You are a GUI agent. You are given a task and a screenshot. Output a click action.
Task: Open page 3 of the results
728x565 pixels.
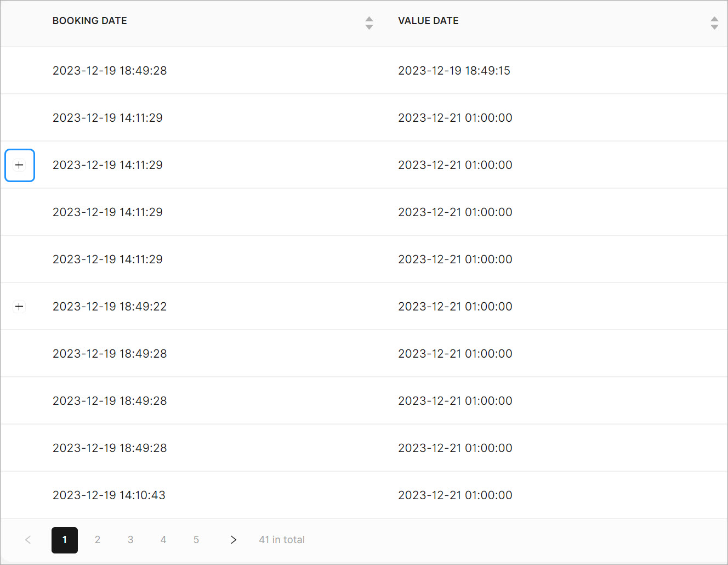130,540
